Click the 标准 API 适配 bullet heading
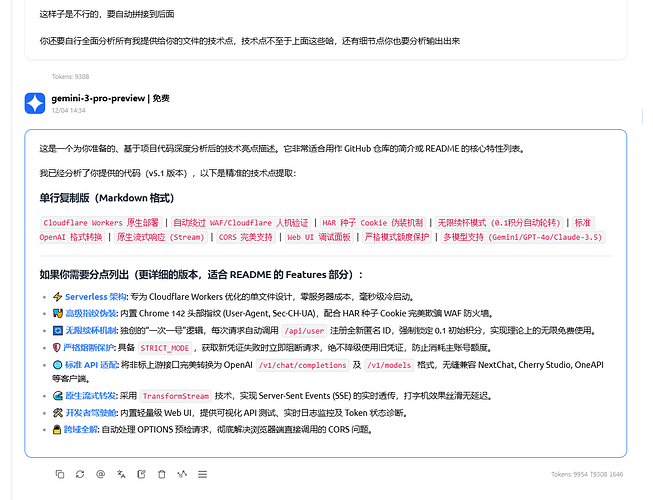The image size is (653, 500). point(92,365)
